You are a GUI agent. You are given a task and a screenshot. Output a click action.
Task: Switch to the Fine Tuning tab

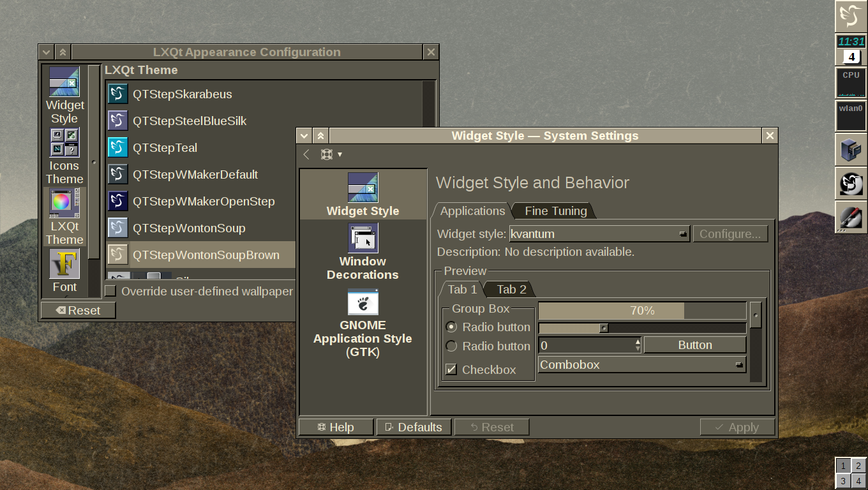[x=556, y=211]
